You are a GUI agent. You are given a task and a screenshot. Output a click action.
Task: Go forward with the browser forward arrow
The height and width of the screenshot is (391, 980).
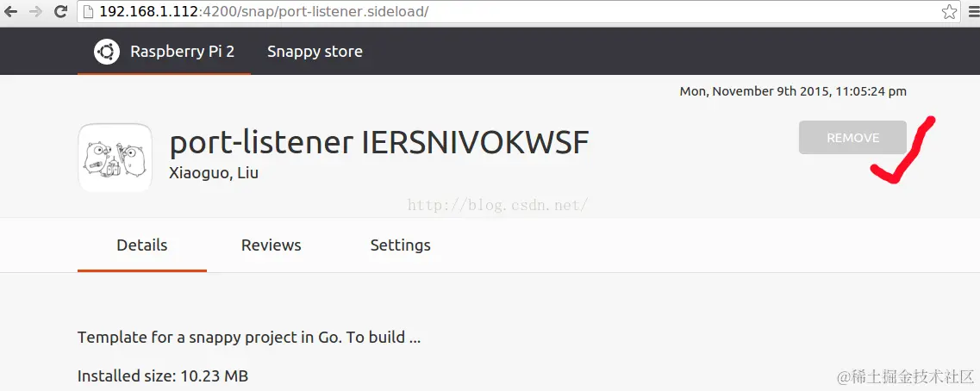[x=35, y=11]
